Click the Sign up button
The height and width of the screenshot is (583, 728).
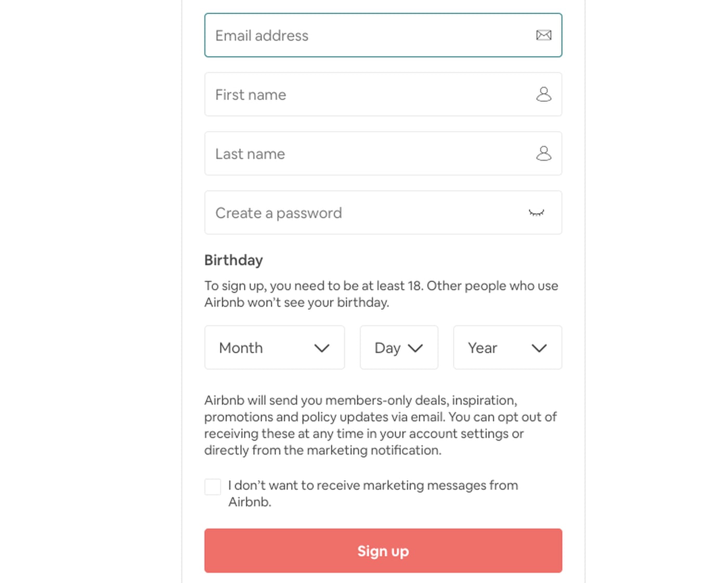tap(383, 551)
